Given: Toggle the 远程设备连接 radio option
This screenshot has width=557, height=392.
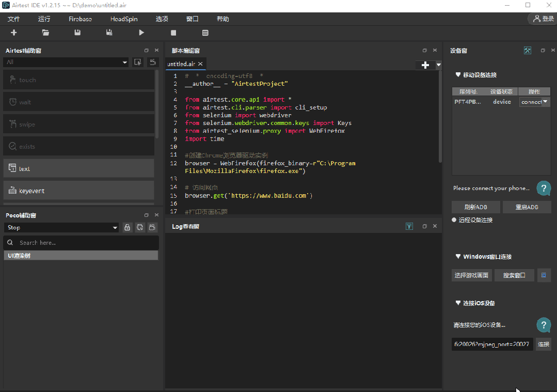Looking at the screenshot, I should click(x=454, y=220).
